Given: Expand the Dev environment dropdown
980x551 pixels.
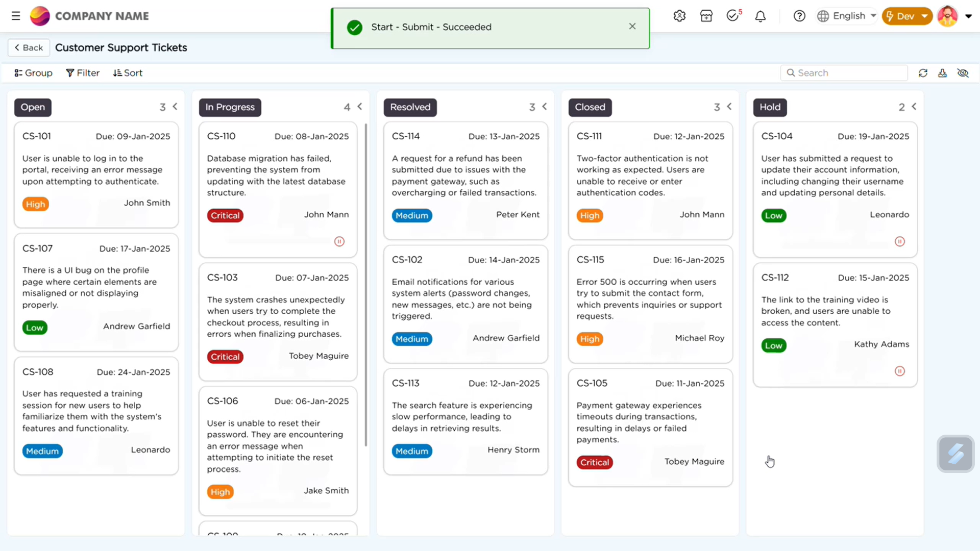Looking at the screenshot, I should tap(907, 16).
